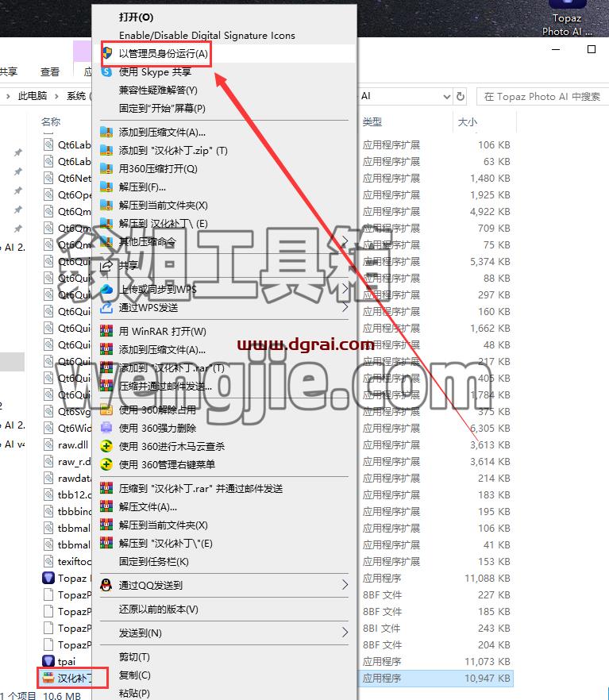Click the shield icon beside 以管理员身份运行

click(106, 54)
